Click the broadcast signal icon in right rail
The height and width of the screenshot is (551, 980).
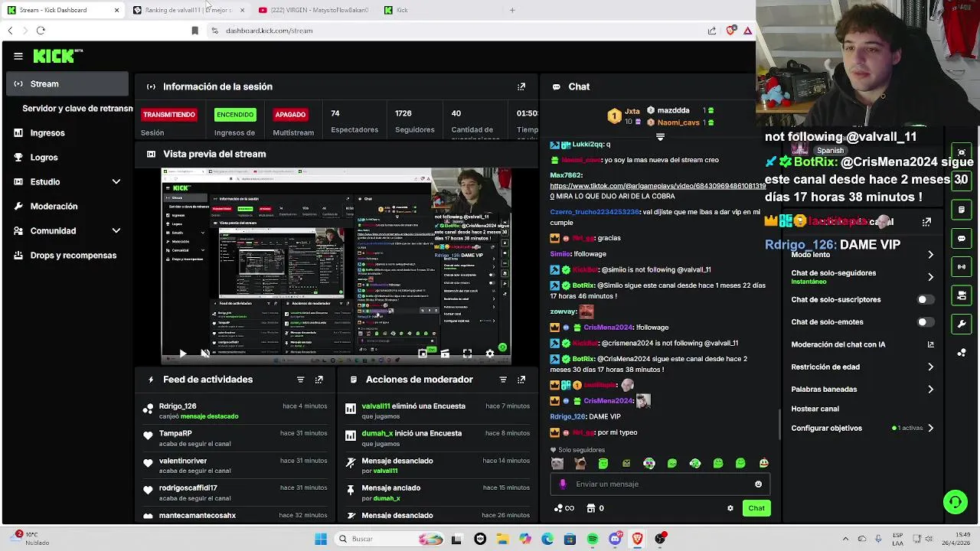pos(962,266)
